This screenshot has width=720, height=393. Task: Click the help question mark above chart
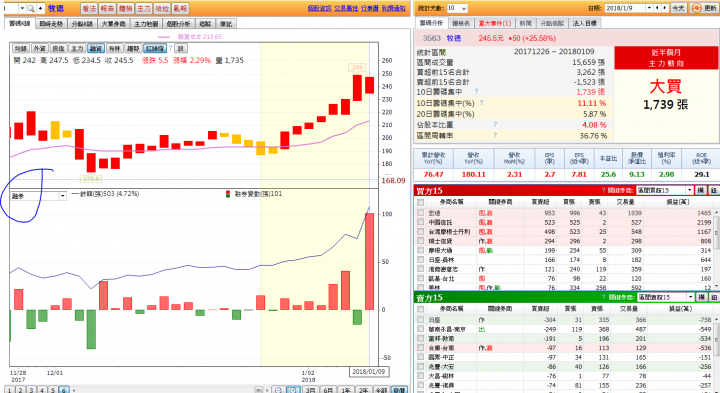point(170,48)
